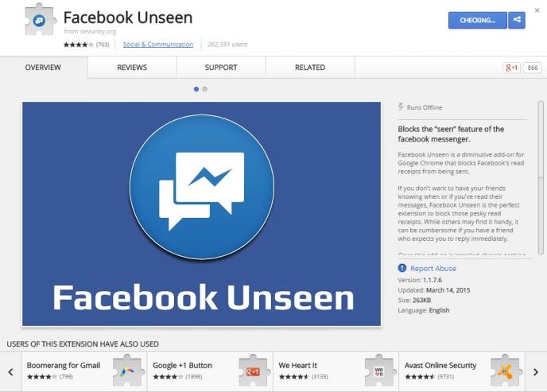The image size is (547, 392).
Task: Open the Support tab
Action: pos(221,68)
